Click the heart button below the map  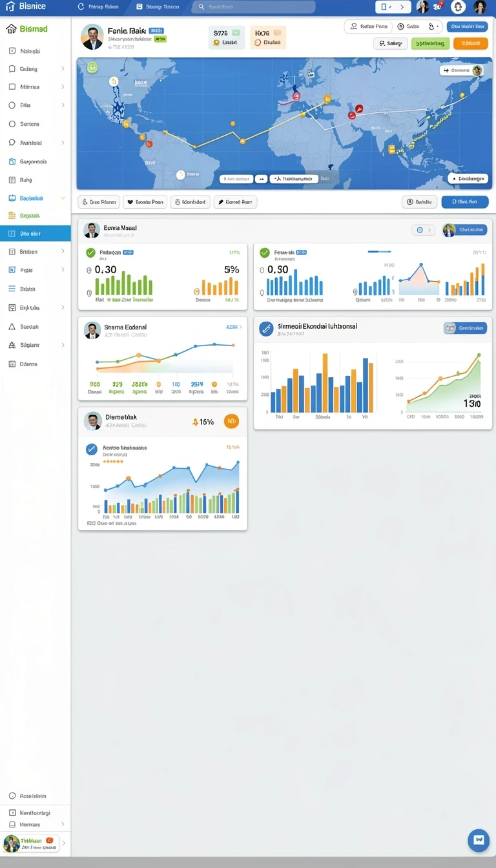145,202
